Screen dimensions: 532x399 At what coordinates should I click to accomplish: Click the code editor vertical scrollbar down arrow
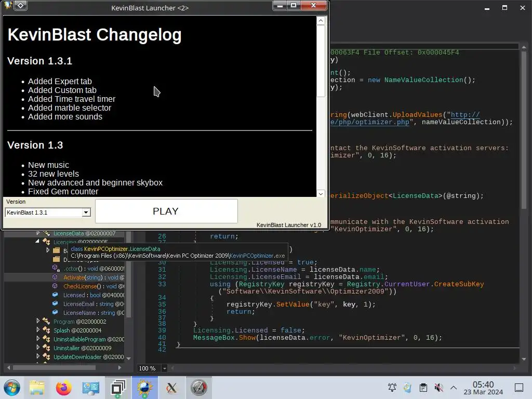pos(524,359)
